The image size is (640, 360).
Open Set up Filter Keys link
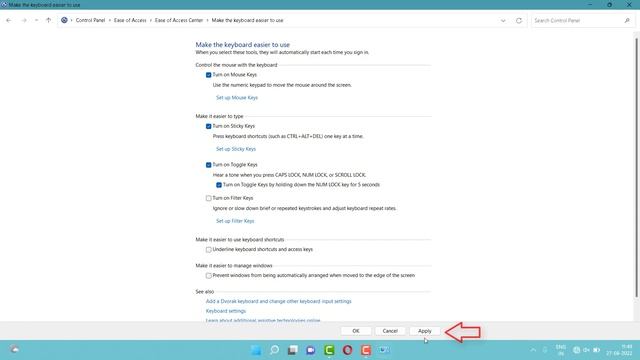pos(235,221)
